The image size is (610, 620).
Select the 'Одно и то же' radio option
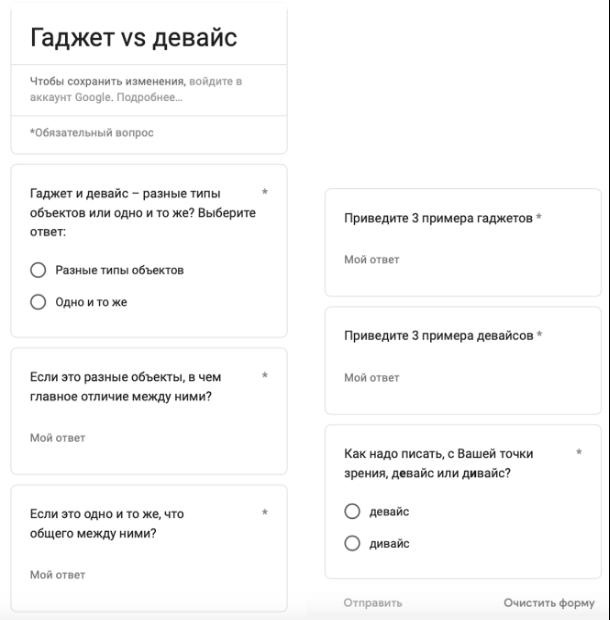pyautogui.click(x=38, y=302)
